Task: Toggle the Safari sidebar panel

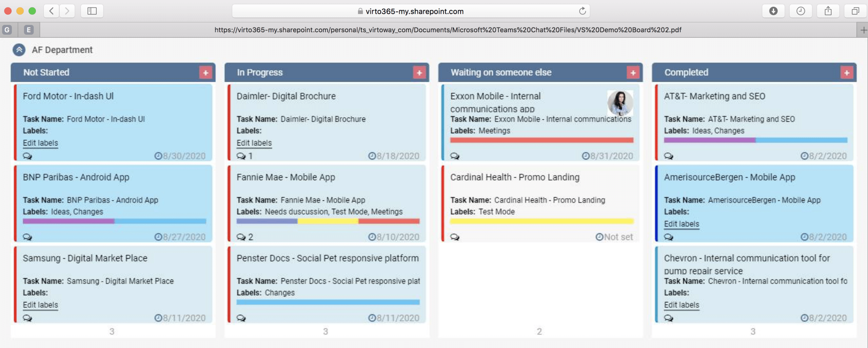Action: click(x=92, y=11)
